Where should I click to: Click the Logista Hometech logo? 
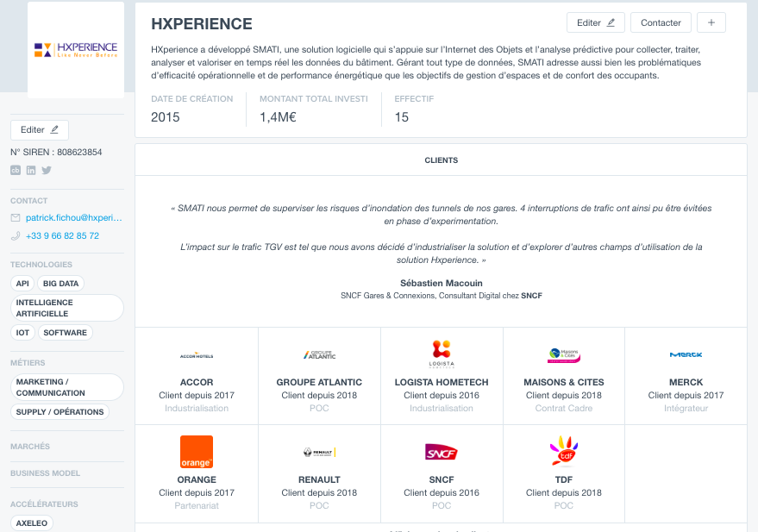point(442,354)
